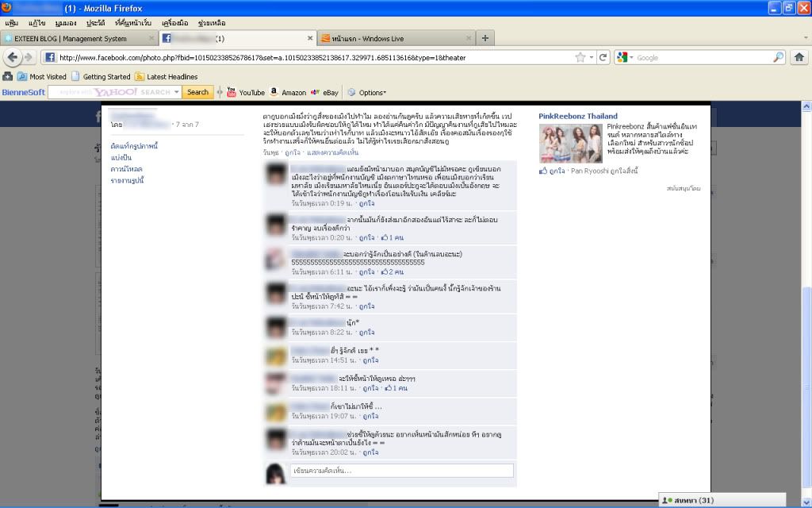
Task: Click the like count on the 0:20 comment
Action: pyautogui.click(x=392, y=237)
